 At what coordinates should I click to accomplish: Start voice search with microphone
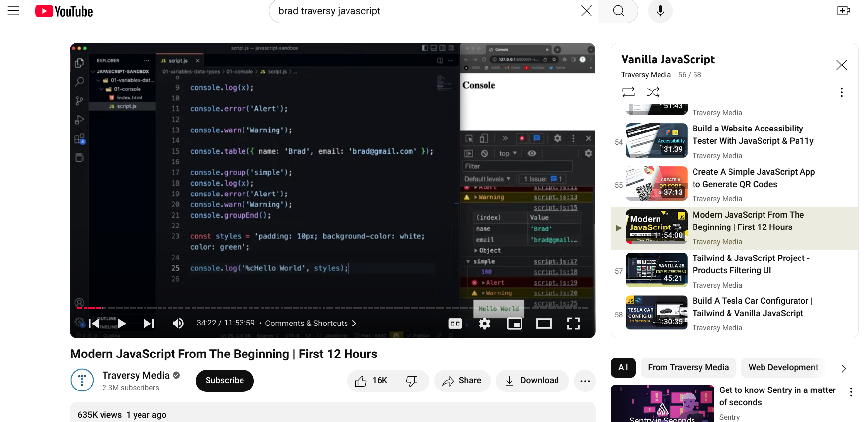(660, 11)
